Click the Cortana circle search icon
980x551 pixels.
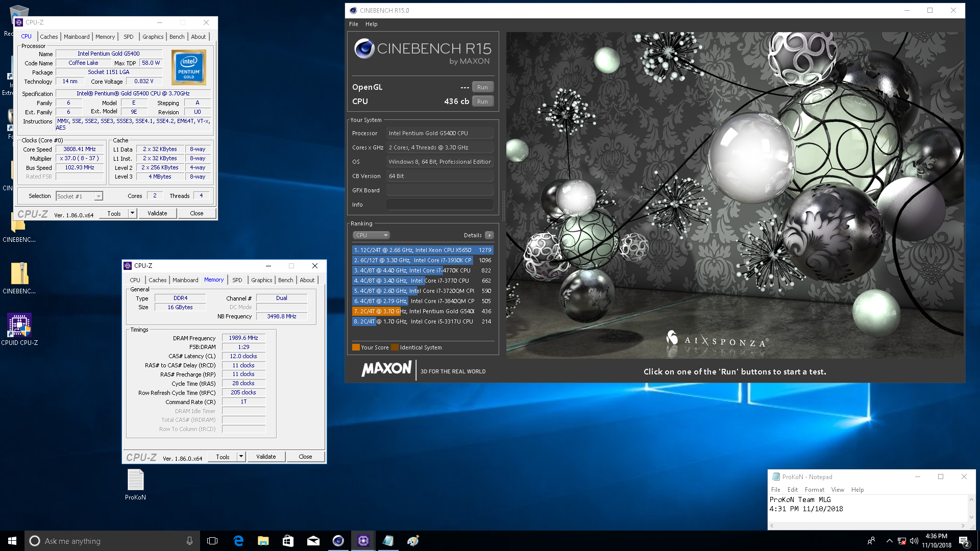coord(35,541)
